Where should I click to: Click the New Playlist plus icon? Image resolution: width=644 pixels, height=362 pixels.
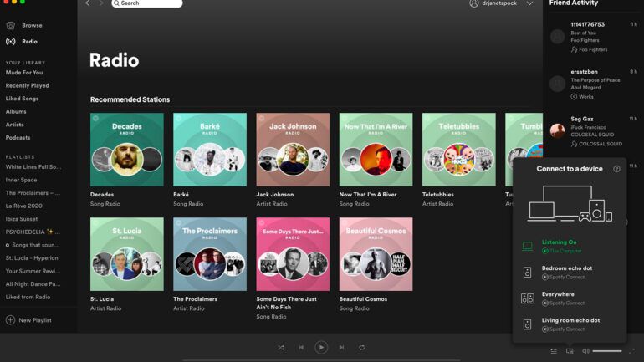[11, 320]
